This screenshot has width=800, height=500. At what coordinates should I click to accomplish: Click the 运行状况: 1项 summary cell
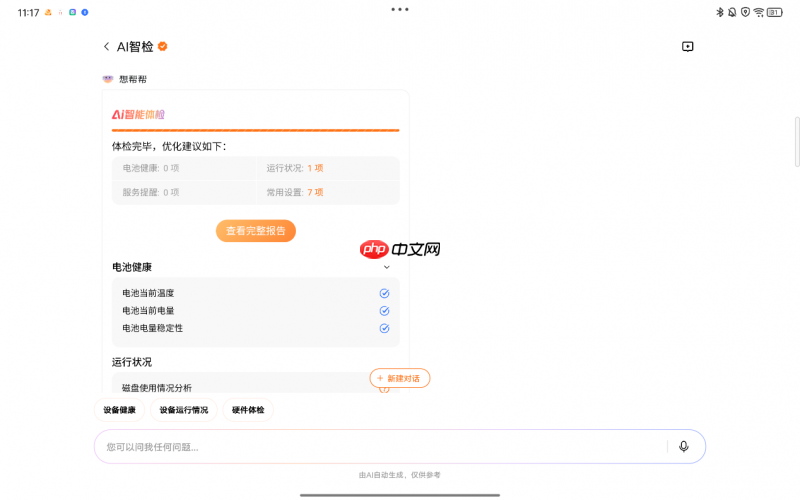pos(328,168)
